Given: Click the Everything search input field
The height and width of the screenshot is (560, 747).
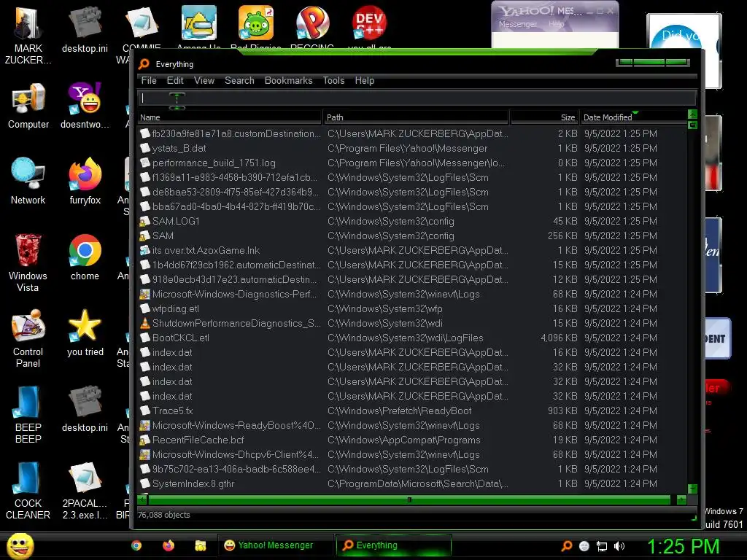Looking at the screenshot, I should 417,98.
